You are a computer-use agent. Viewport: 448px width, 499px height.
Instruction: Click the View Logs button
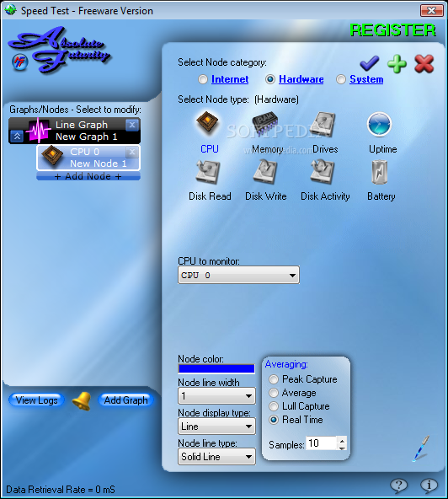click(36, 400)
